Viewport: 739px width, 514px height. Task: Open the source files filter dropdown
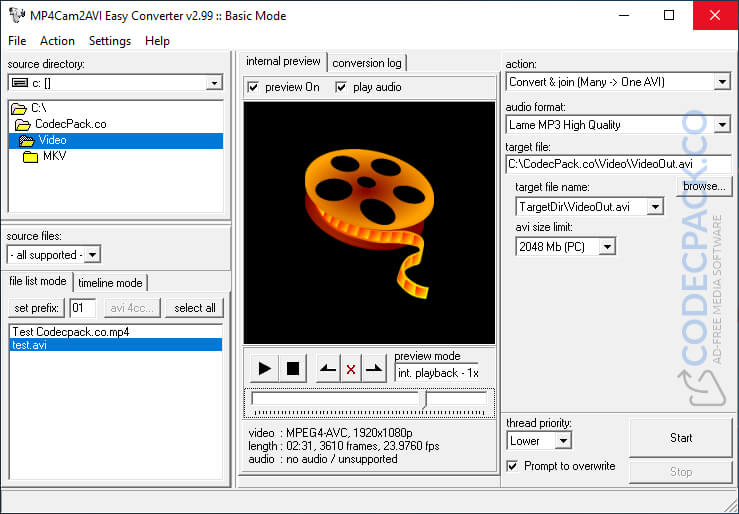coord(92,255)
